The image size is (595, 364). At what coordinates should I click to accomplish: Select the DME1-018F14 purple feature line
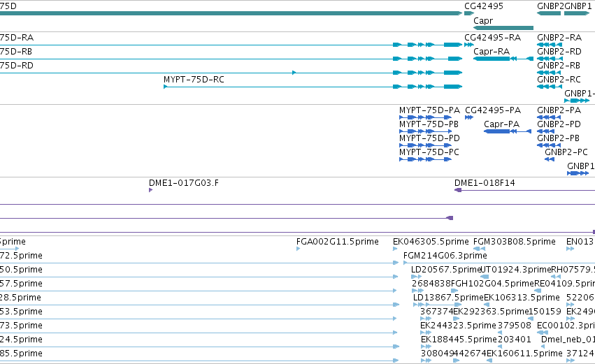(525, 190)
